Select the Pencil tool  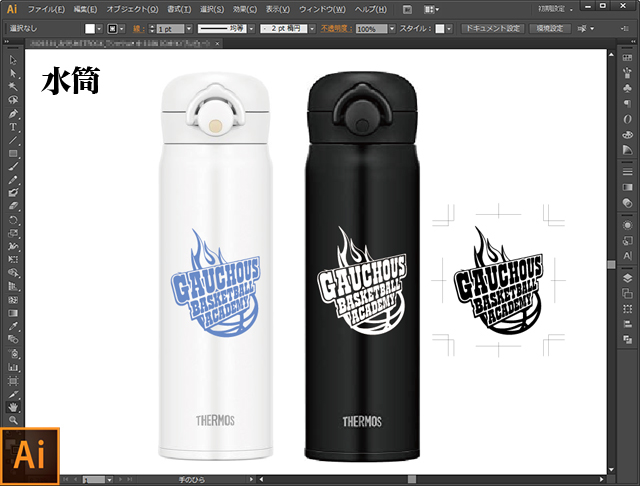(x=13, y=180)
